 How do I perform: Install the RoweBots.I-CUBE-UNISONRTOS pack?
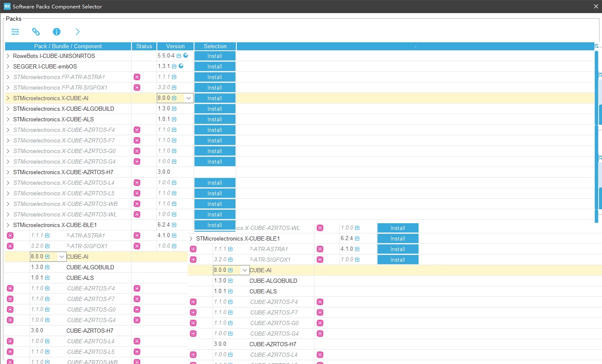pyautogui.click(x=215, y=56)
